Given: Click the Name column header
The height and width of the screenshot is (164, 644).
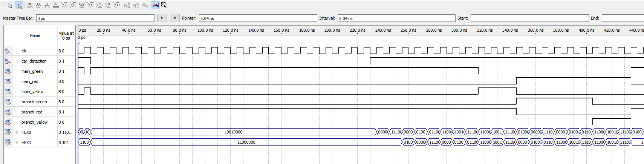Looking at the screenshot, I should tap(35, 35).
